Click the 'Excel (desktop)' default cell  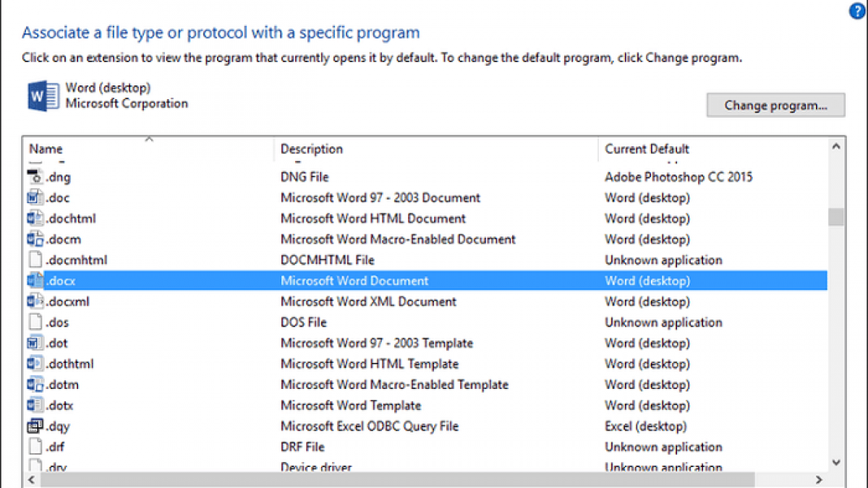pos(646,427)
